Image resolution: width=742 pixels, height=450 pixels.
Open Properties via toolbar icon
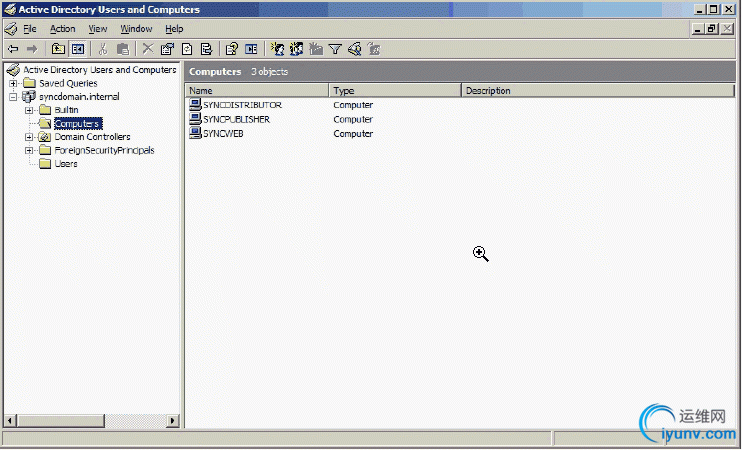[x=167, y=49]
